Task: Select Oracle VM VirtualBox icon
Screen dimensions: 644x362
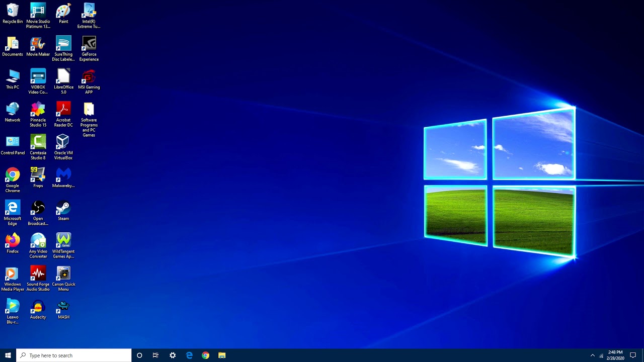Action: tap(63, 147)
